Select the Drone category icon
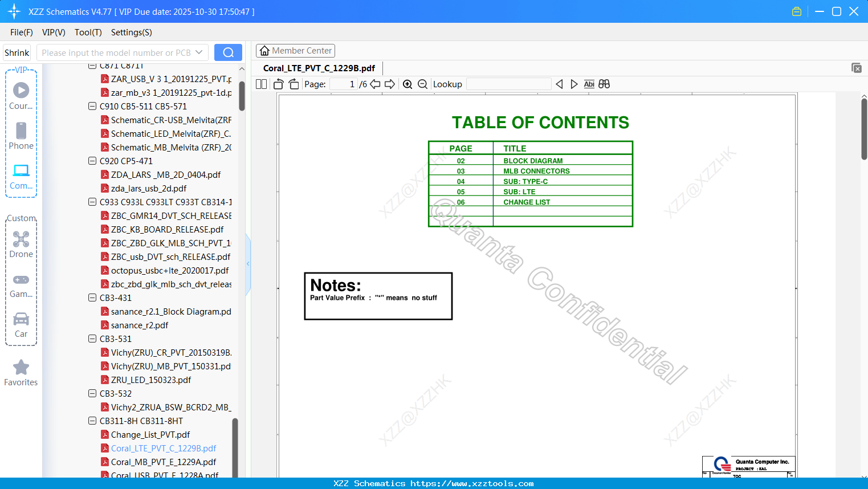 [21, 244]
